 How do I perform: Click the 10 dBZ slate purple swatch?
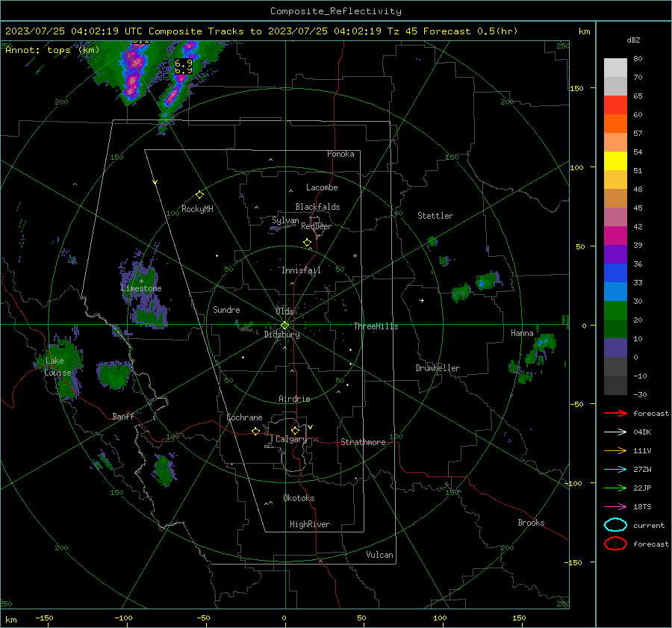pos(615,348)
